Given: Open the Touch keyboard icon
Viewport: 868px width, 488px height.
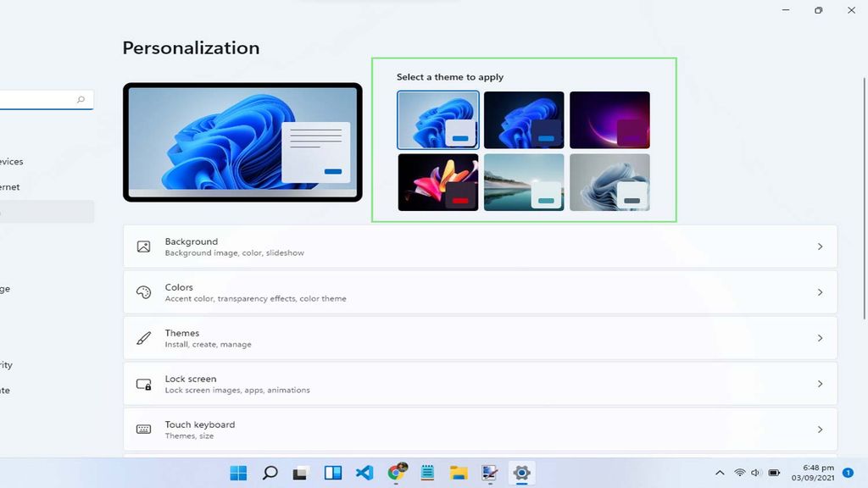Looking at the screenshot, I should point(144,429).
